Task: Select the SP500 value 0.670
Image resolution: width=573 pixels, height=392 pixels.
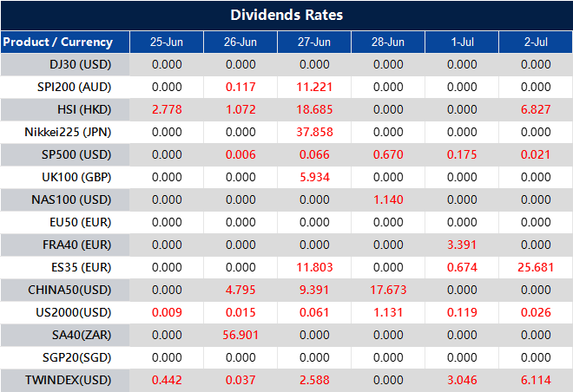Action: pos(387,154)
